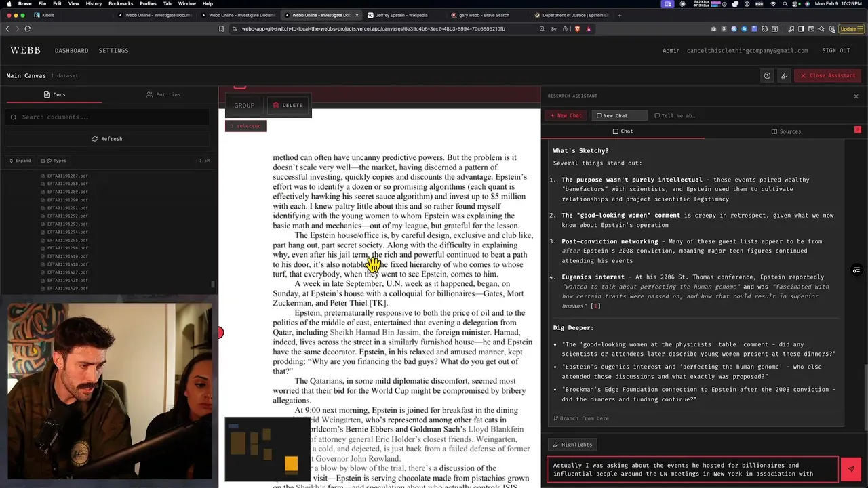Click the Leo AI sparkle icon in toolbar

point(822,28)
